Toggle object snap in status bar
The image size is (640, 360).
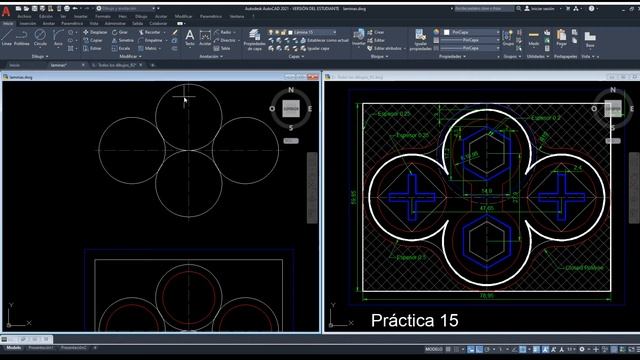pyautogui.click(x=522, y=349)
